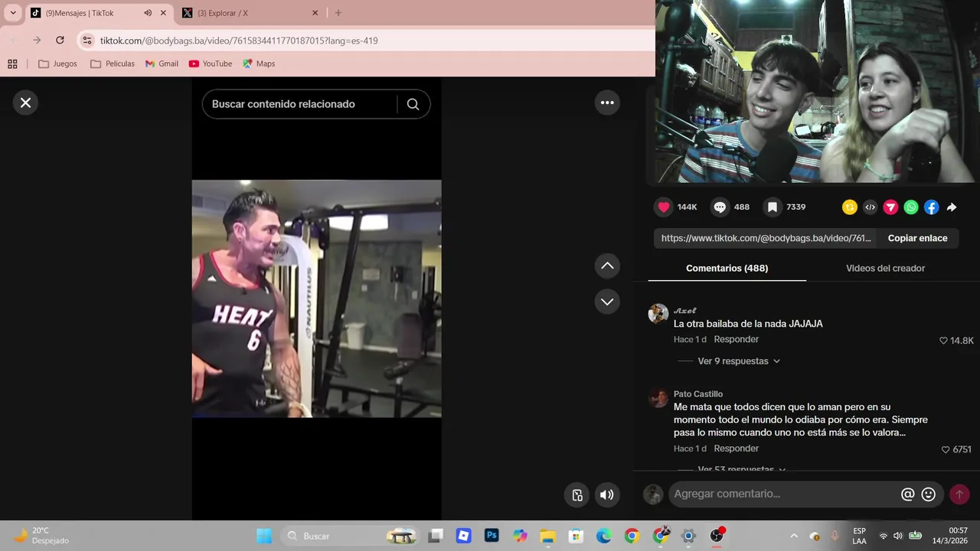
Task: Click the embed code icon
Action: click(x=870, y=207)
